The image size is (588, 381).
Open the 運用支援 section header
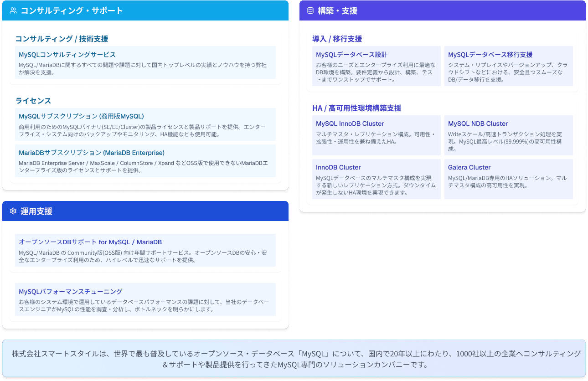145,211
